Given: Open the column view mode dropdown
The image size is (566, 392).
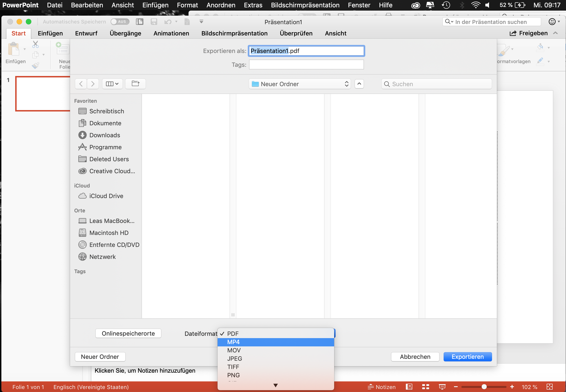Looking at the screenshot, I should click(x=112, y=84).
